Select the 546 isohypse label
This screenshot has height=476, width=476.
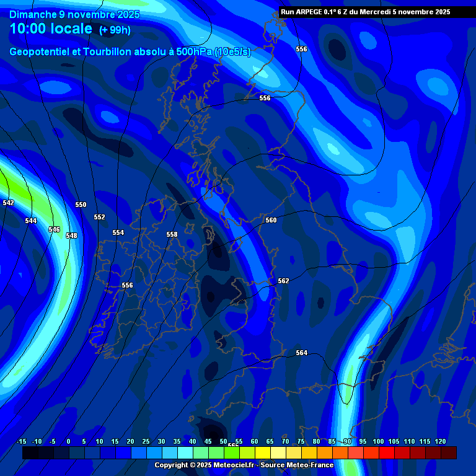click(x=55, y=229)
